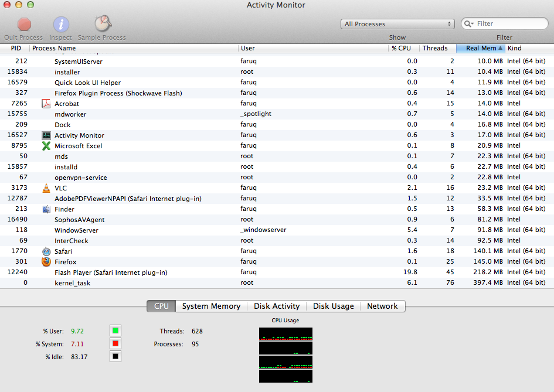Open the Disk Activity tab
554x392 pixels.
pos(277,306)
